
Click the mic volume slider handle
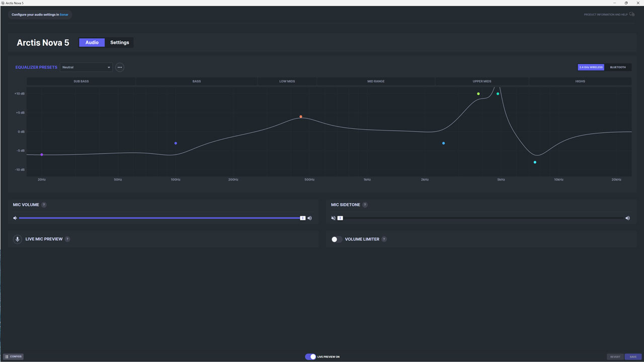click(x=302, y=218)
